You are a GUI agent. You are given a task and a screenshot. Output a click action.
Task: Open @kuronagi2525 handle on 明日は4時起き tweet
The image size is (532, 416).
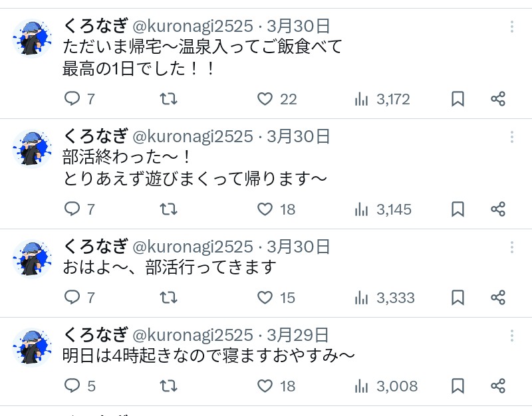[x=193, y=335]
